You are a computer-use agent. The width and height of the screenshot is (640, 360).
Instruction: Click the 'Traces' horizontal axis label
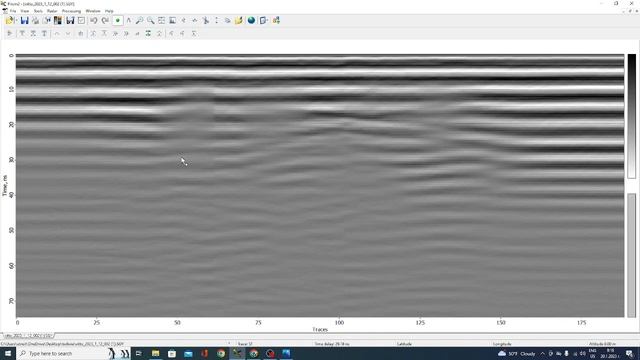[x=320, y=329]
